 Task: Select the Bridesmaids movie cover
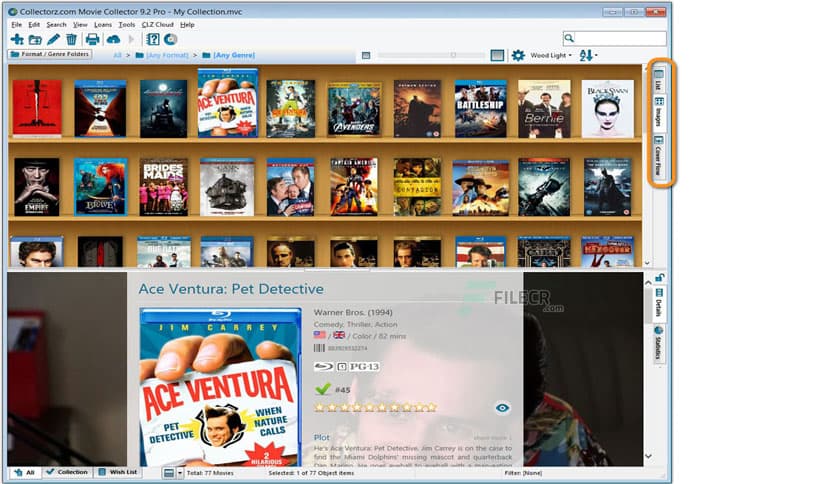click(163, 187)
